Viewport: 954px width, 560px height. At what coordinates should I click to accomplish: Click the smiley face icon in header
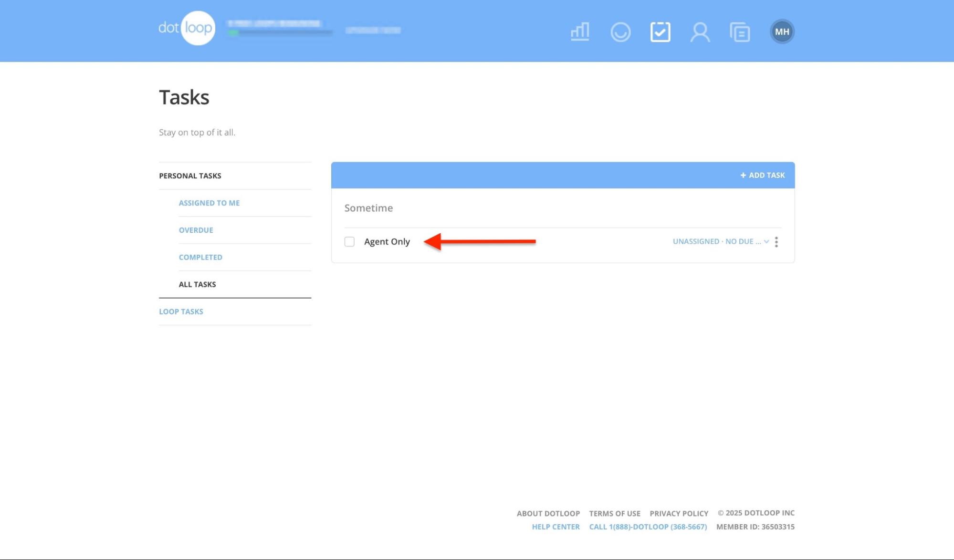(x=620, y=32)
